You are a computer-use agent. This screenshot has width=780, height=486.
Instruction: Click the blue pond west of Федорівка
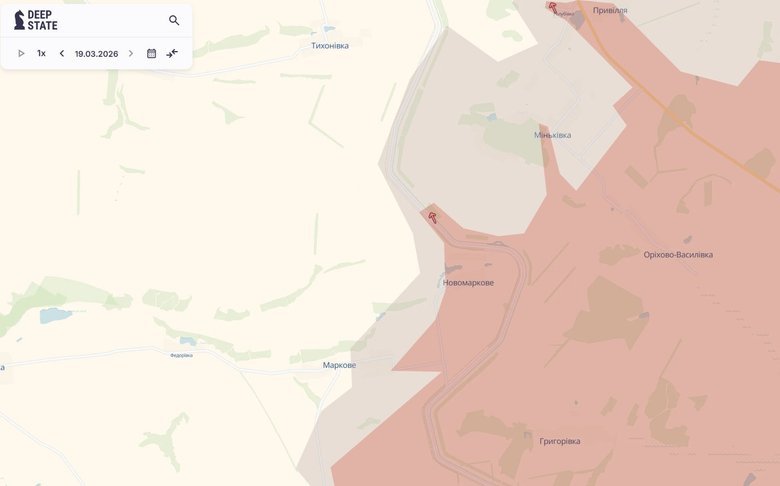pos(55,315)
